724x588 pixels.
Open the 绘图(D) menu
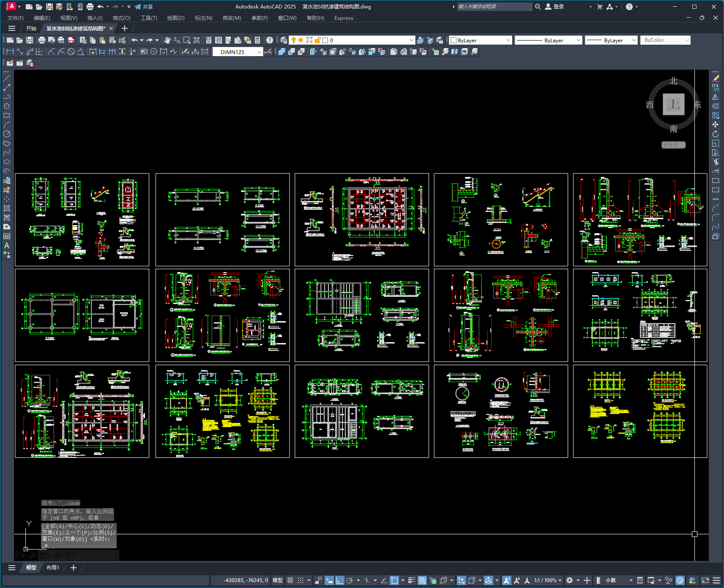pos(176,18)
